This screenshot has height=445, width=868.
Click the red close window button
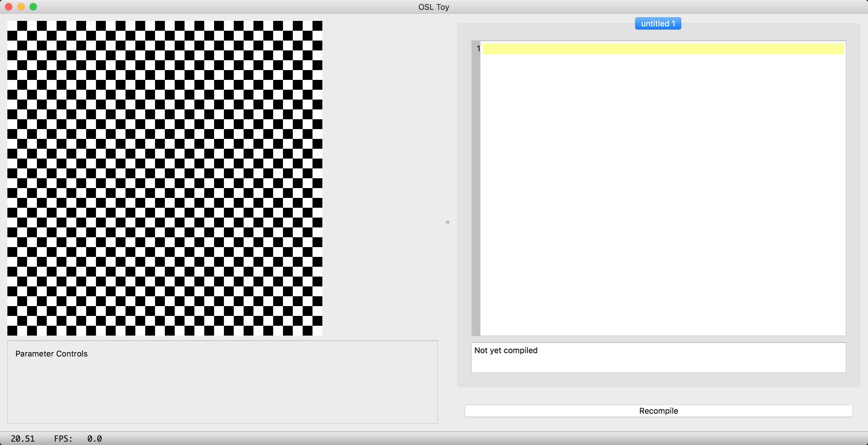[9, 7]
